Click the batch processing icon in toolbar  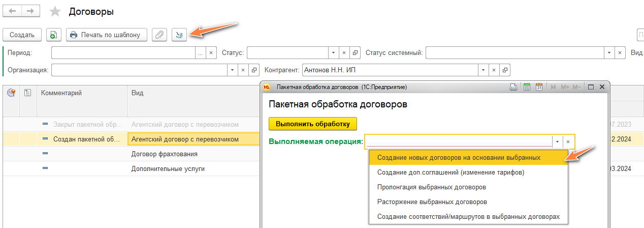pyautogui.click(x=179, y=35)
